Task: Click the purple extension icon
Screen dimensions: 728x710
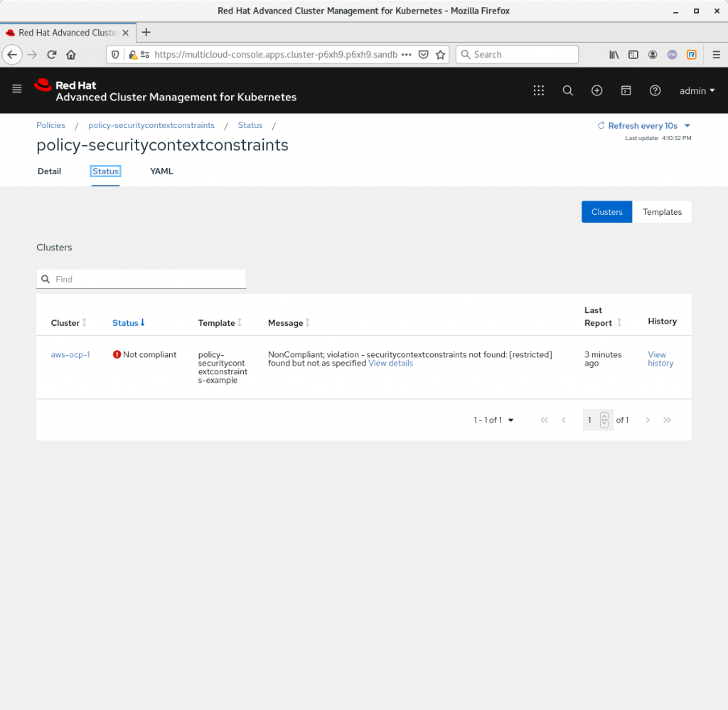Action: [x=672, y=55]
